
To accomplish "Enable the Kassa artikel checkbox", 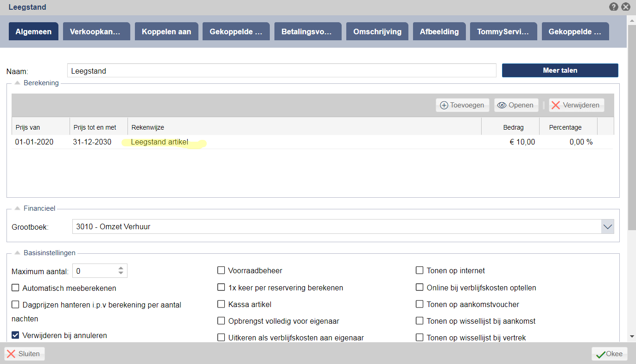I will [221, 304].
